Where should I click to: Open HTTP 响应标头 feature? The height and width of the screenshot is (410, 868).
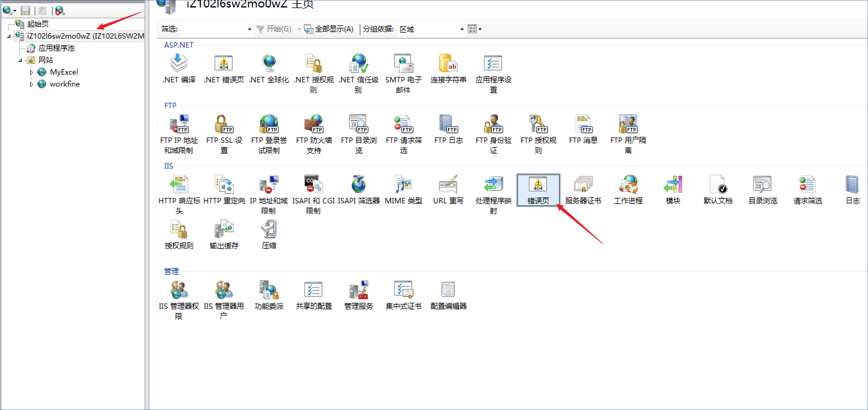tap(179, 195)
